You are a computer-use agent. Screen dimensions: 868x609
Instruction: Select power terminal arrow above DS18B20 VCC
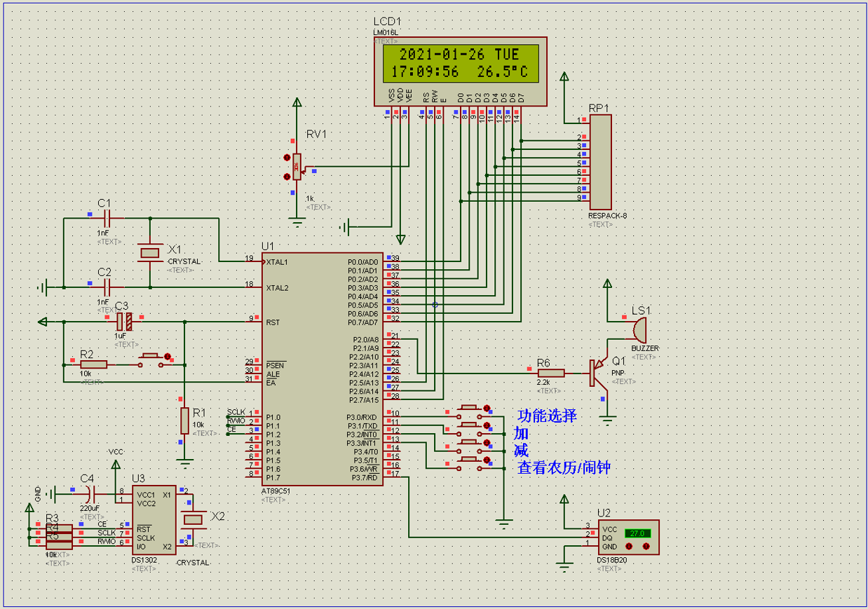(565, 500)
